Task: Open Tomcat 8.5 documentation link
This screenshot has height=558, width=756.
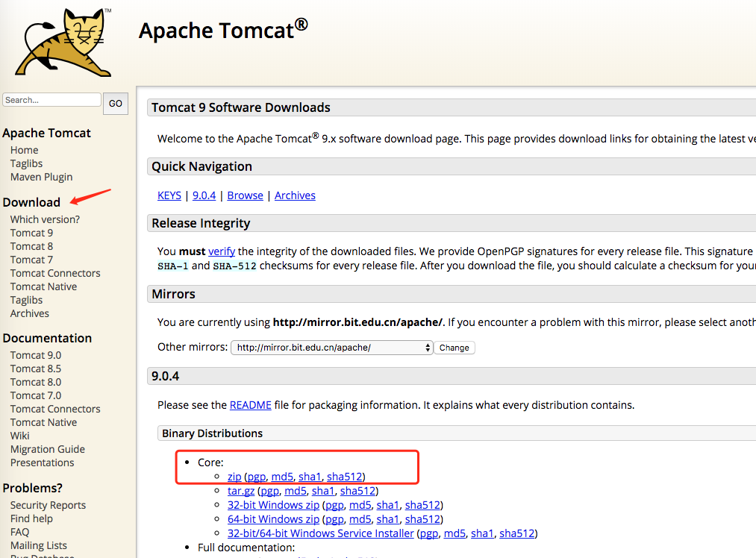Action: (x=36, y=369)
